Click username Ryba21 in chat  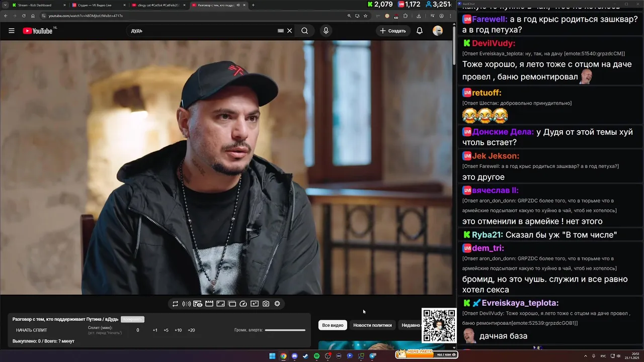click(x=488, y=235)
